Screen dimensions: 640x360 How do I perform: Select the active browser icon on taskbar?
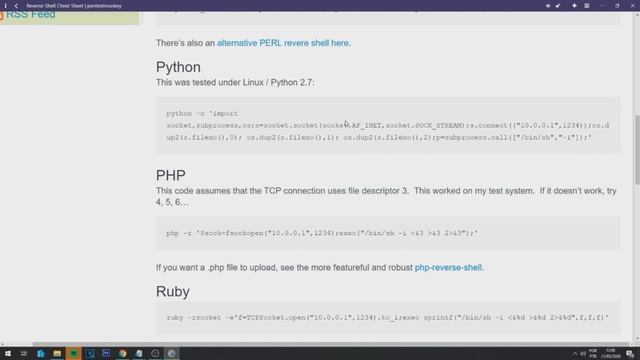click(x=171, y=353)
